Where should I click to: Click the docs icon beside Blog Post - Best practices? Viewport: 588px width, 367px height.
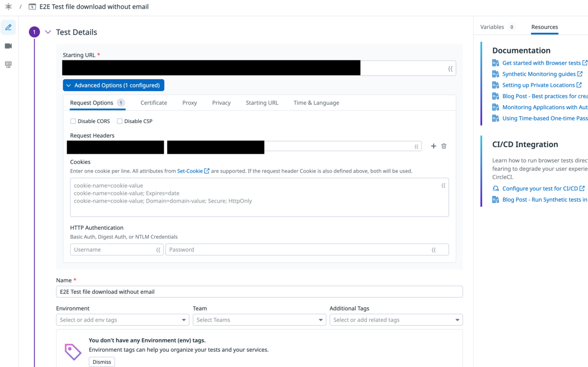coord(496,96)
